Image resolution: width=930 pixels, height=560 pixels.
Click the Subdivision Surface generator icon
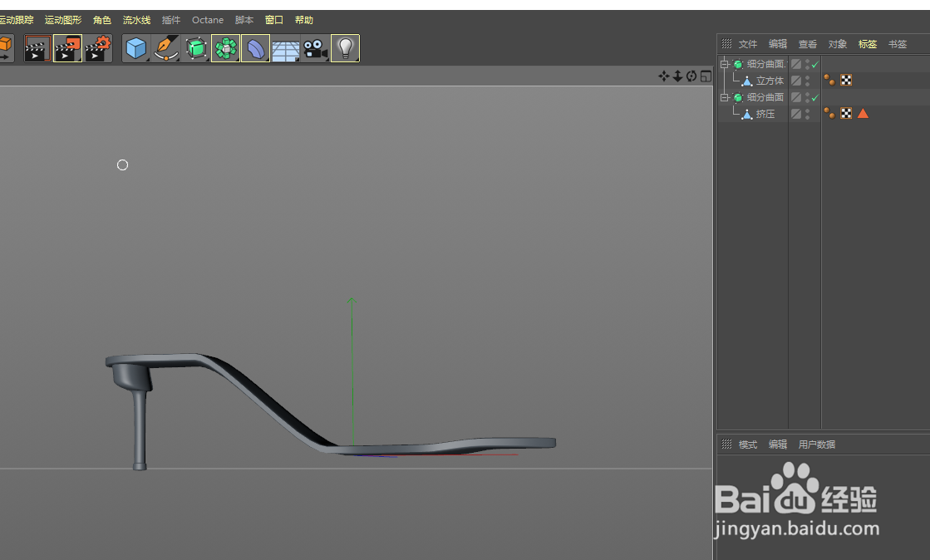click(196, 48)
